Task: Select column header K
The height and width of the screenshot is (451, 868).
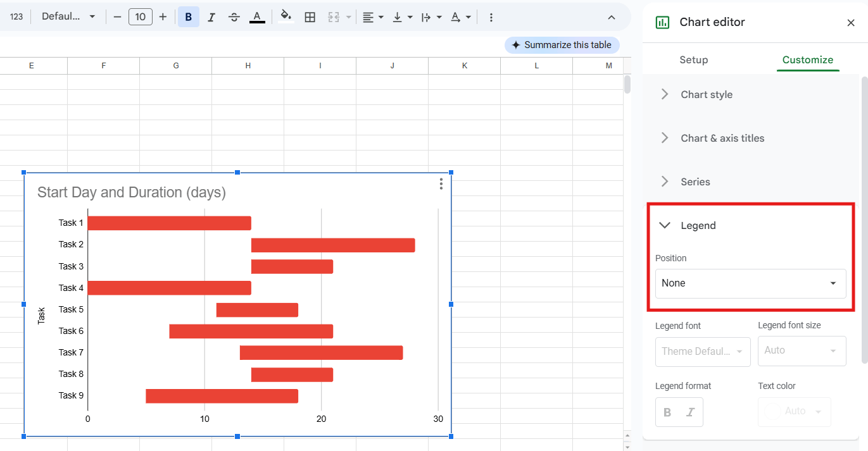Action: (465, 66)
